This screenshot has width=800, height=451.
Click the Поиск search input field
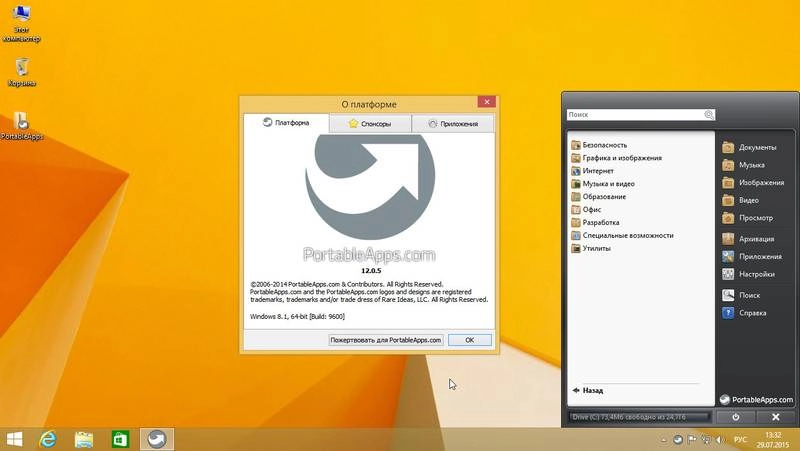click(x=635, y=115)
